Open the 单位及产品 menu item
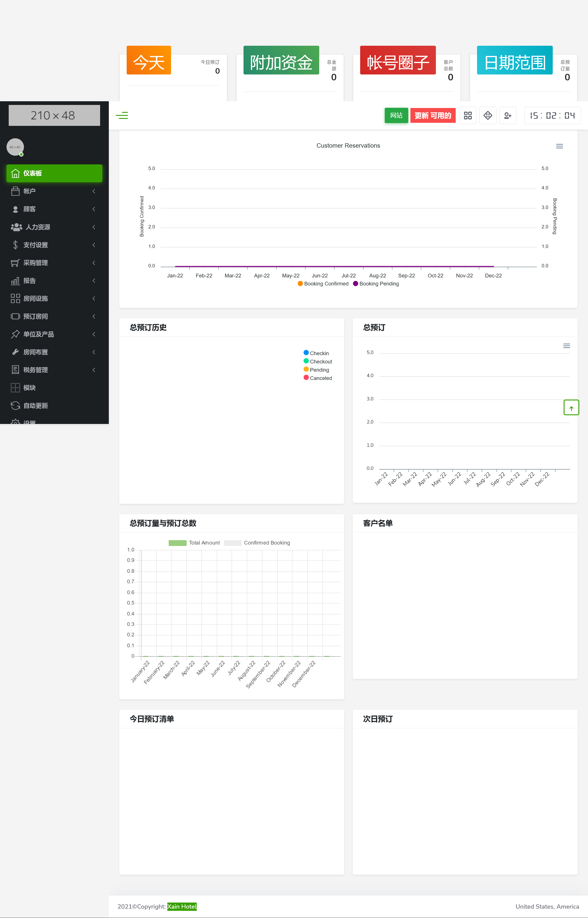 click(x=54, y=334)
